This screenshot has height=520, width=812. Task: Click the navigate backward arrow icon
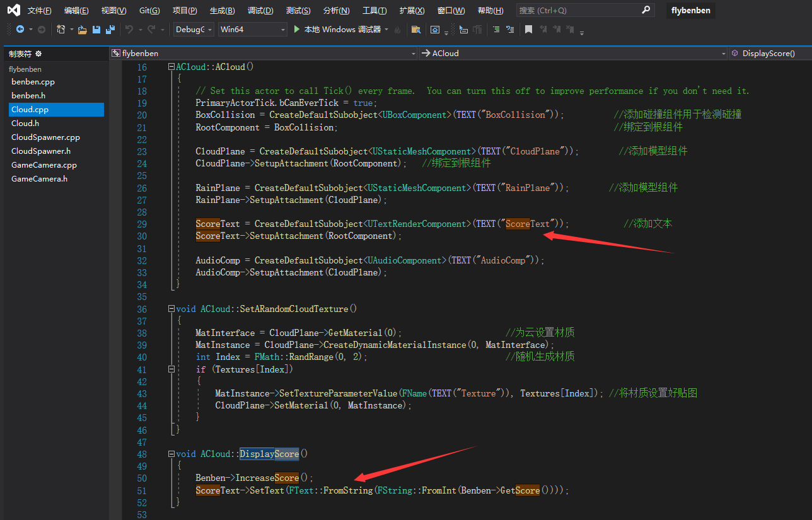point(20,30)
